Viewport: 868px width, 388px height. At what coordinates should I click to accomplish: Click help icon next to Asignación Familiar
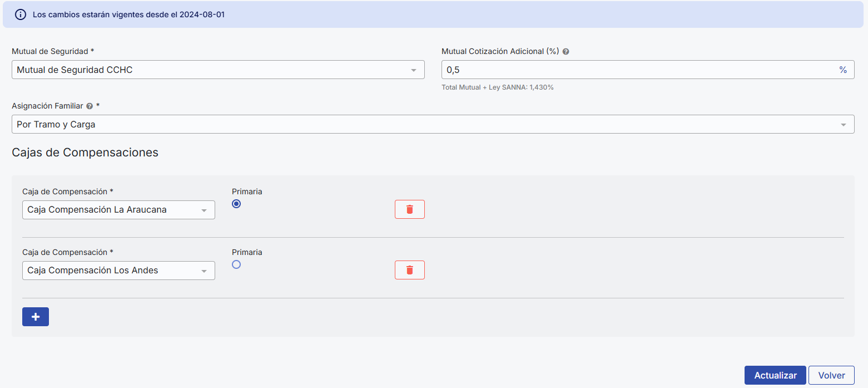pyautogui.click(x=90, y=106)
